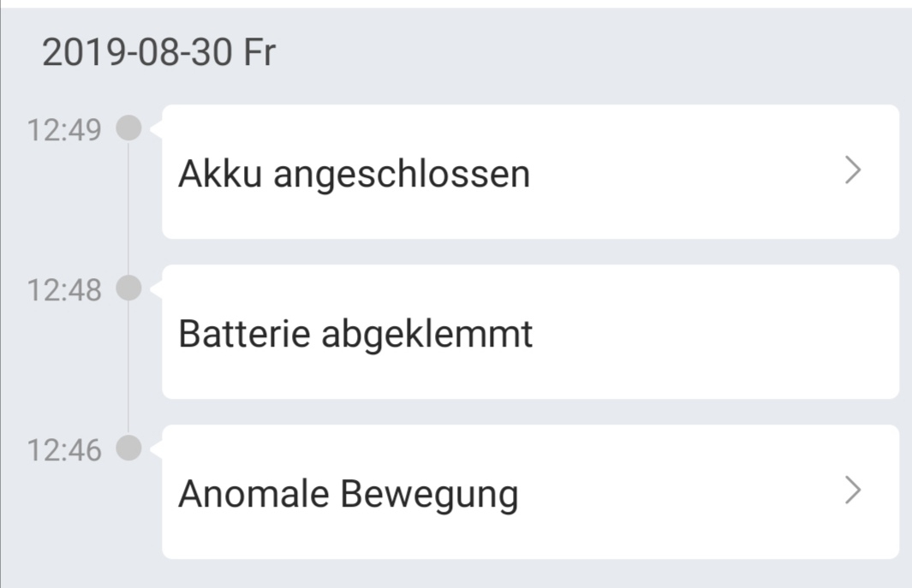Click the pointer notch of Anomale Bewegung card
Screen dimensions: 912x588
pos(157,449)
